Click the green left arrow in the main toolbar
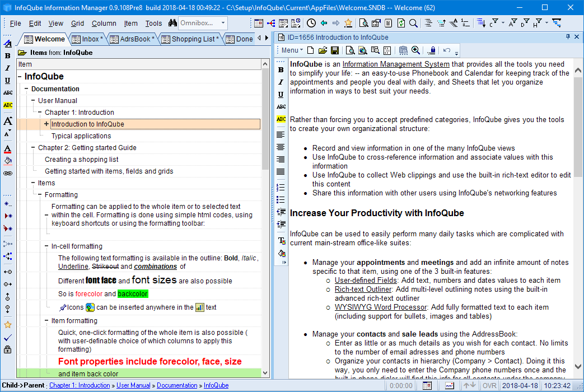Image resolution: width=584 pixels, height=392 pixels. click(x=324, y=23)
